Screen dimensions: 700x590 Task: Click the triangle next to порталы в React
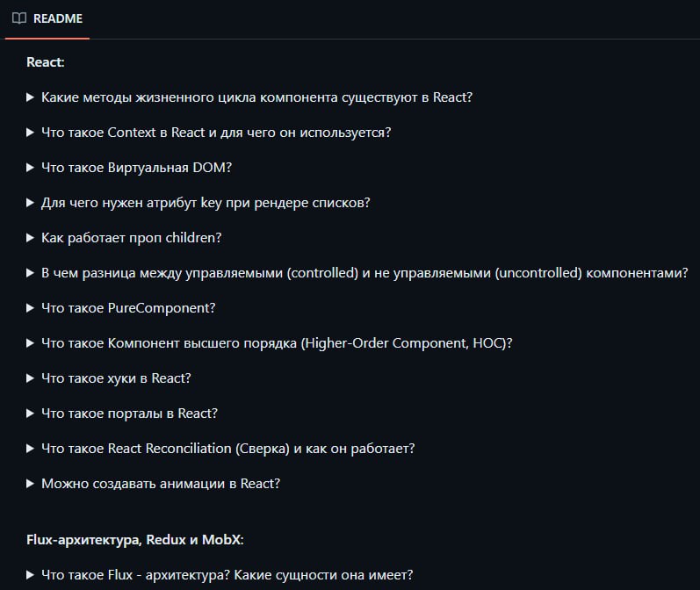[x=31, y=414]
